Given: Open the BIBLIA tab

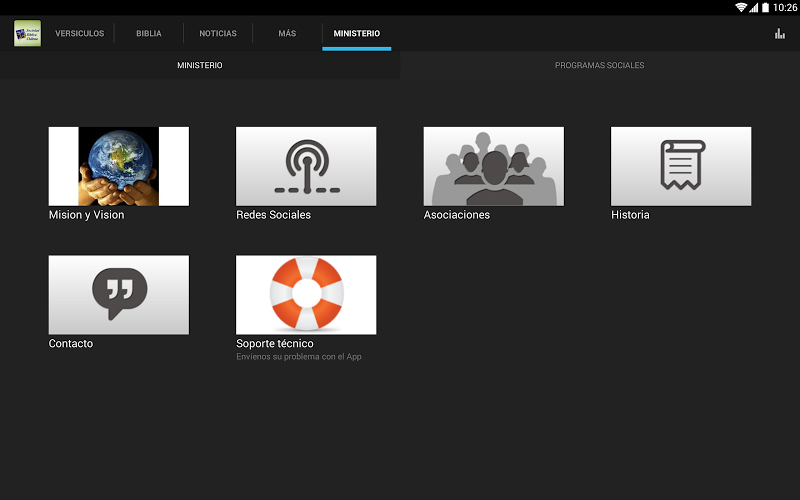Looking at the screenshot, I should (149, 34).
